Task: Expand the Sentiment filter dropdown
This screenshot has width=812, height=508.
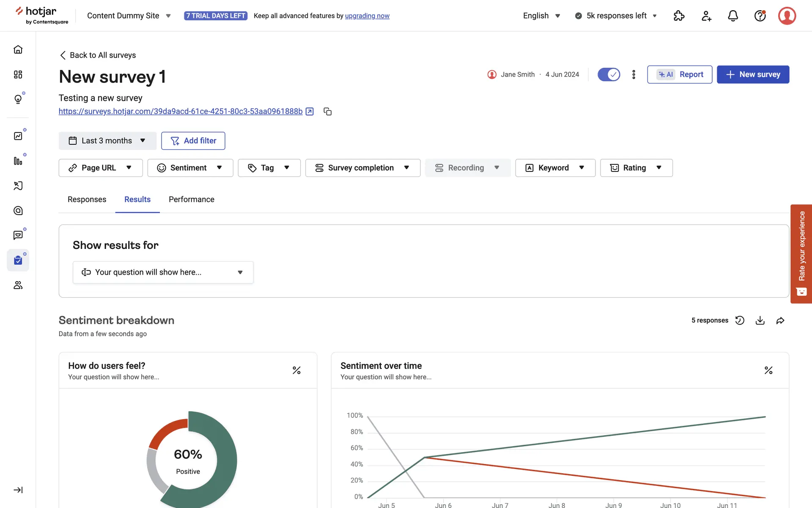Action: (x=190, y=168)
